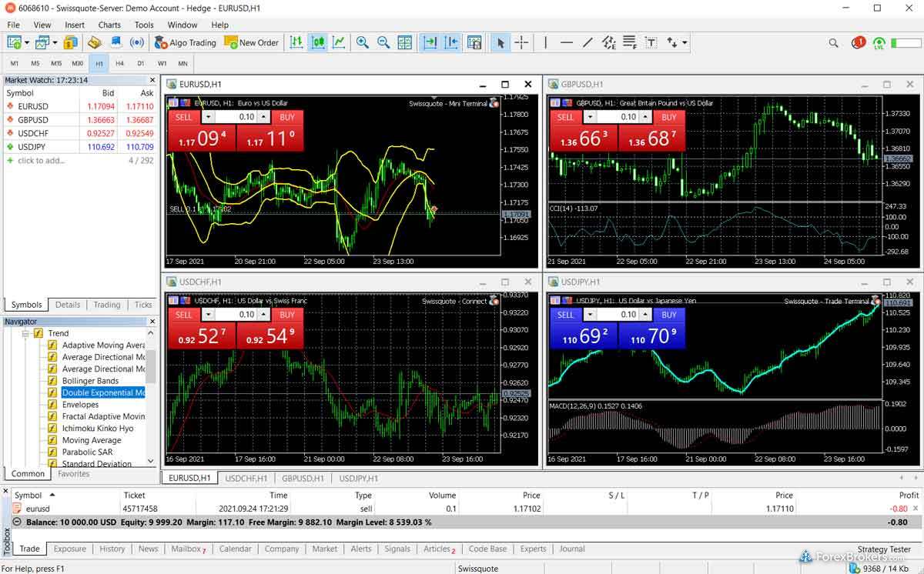
Task: Switch to the History tab in Toolbox
Action: tap(112, 549)
